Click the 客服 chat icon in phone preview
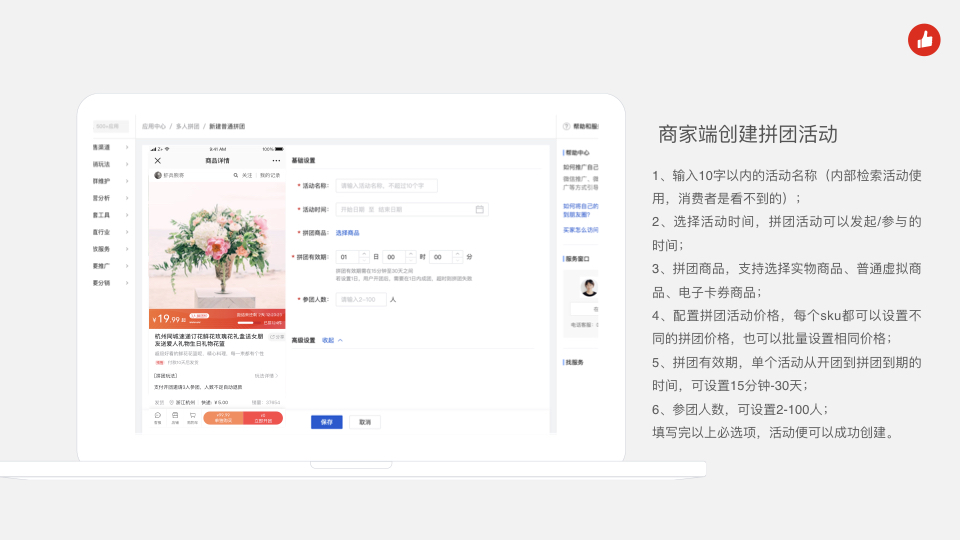 click(157, 417)
